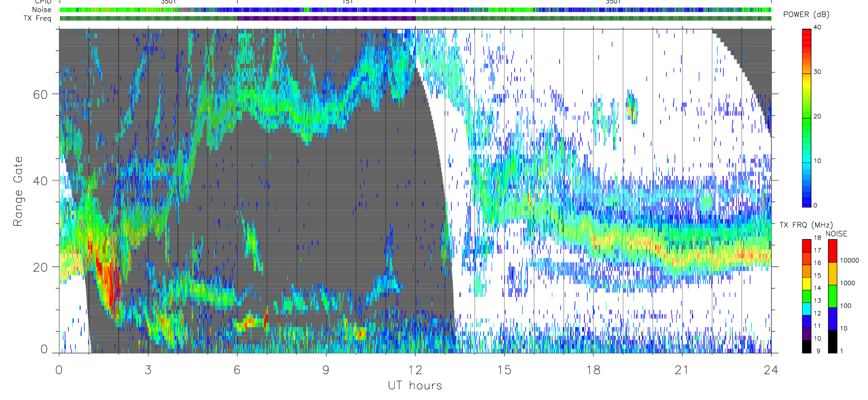The height and width of the screenshot is (400, 868).
Task: Click the 40 tick on Range Gate axis
Action: point(41,181)
